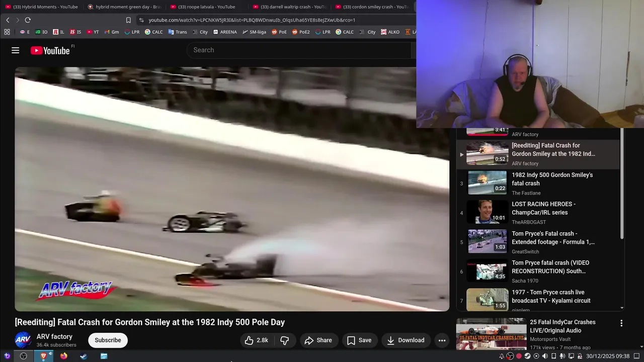
Task: Open the application launcher in taskbar
Action: [7, 356]
